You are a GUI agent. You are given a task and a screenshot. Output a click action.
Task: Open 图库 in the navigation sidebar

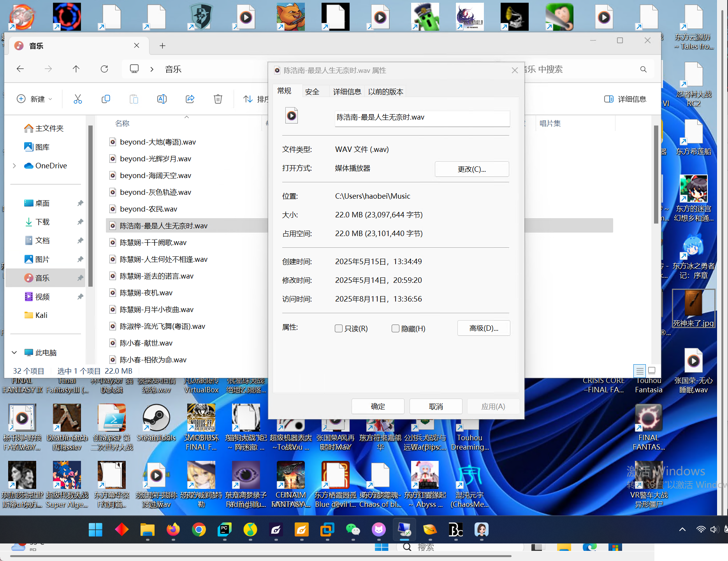(42, 147)
